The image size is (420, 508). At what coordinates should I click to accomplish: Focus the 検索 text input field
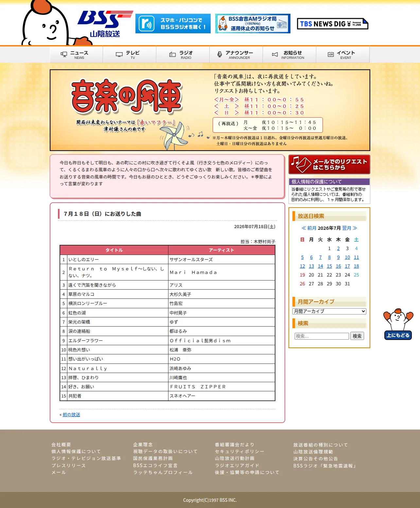(x=322, y=336)
